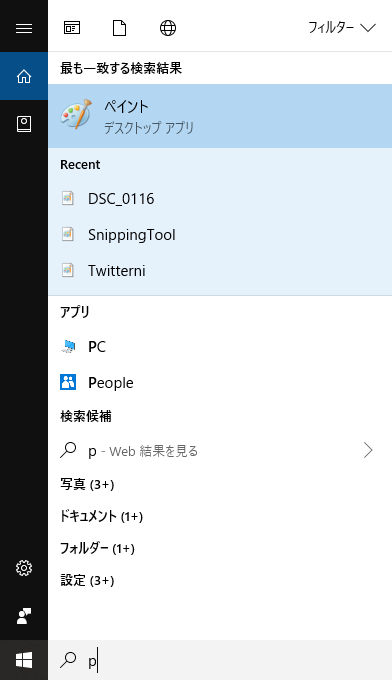The width and height of the screenshot is (392, 680).
Task: Show 設定 (3+) results
Action: (x=87, y=580)
